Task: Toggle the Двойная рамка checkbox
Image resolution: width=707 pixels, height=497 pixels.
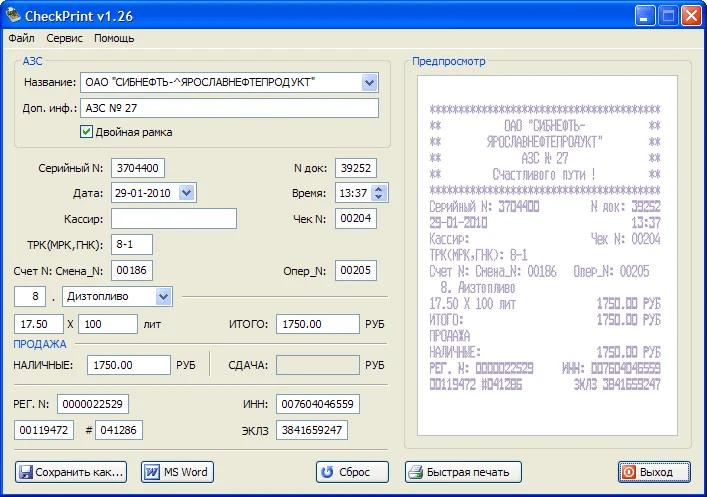Action: click(87, 131)
